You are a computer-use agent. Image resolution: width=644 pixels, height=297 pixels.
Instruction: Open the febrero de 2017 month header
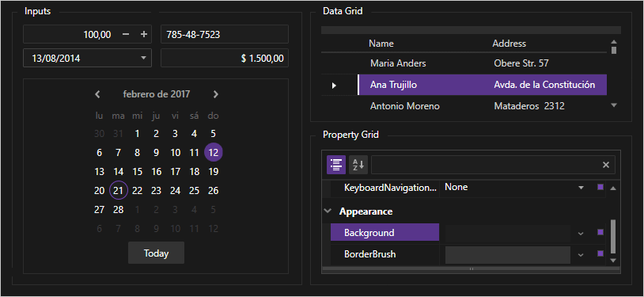[x=157, y=94]
